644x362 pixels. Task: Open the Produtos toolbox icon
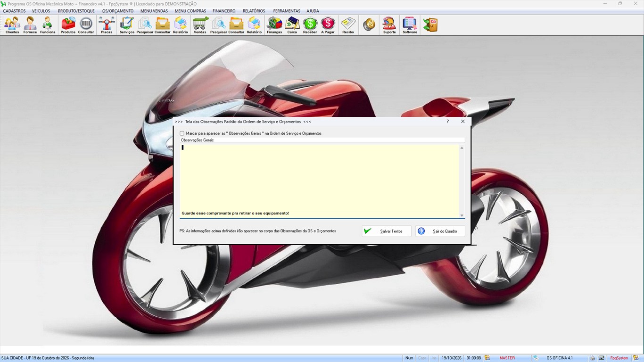point(68,25)
